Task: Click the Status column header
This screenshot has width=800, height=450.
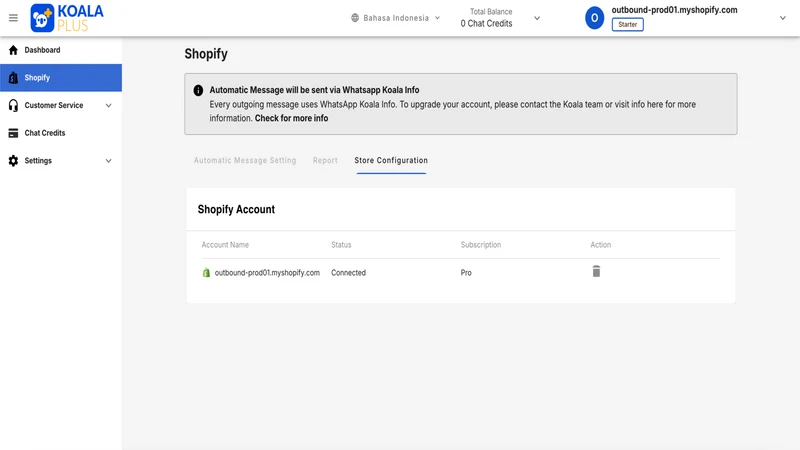Action: point(341,245)
